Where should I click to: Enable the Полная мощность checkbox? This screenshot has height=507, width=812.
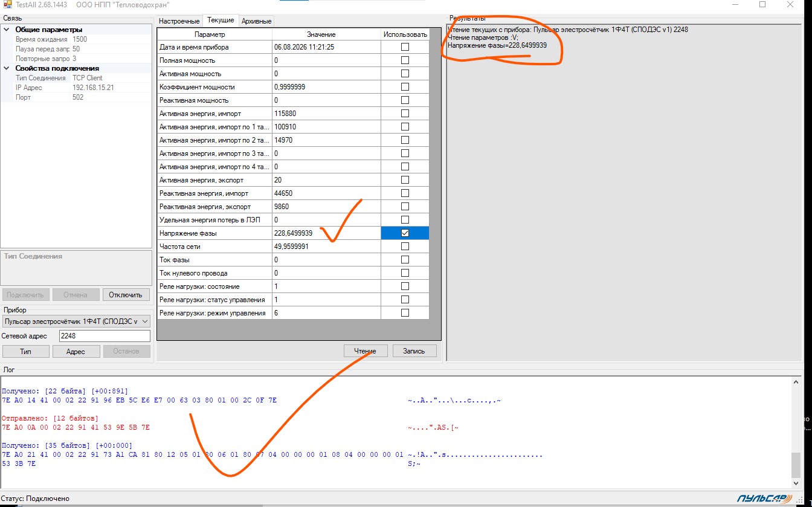pos(405,60)
